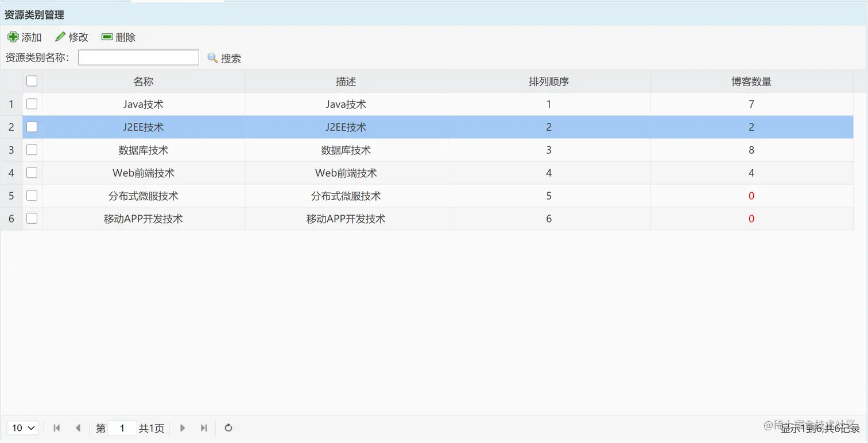Screen dimensions: 868x443
Task: Click red 0 count in 分布式微服技术 row
Action: click(x=751, y=196)
